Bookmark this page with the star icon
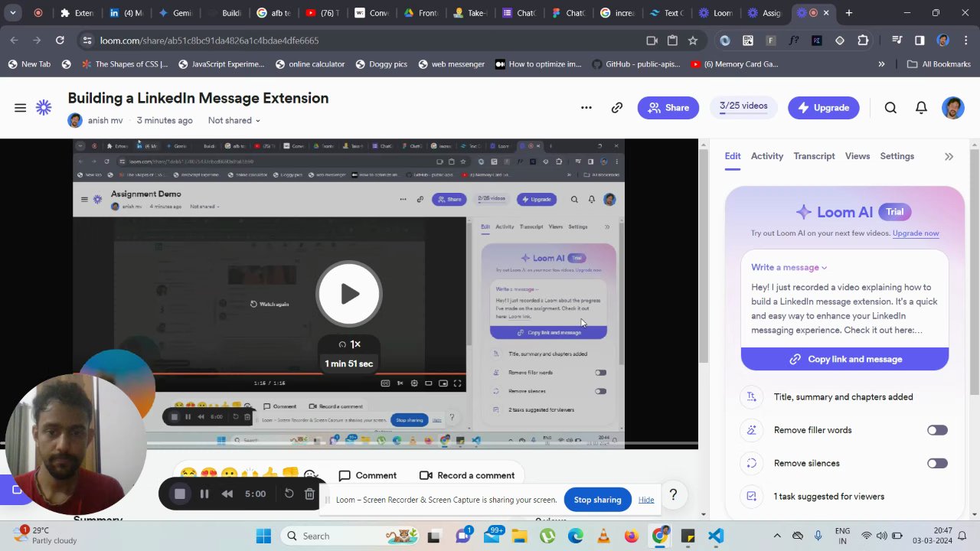Viewport: 980px width, 551px height. (693, 41)
